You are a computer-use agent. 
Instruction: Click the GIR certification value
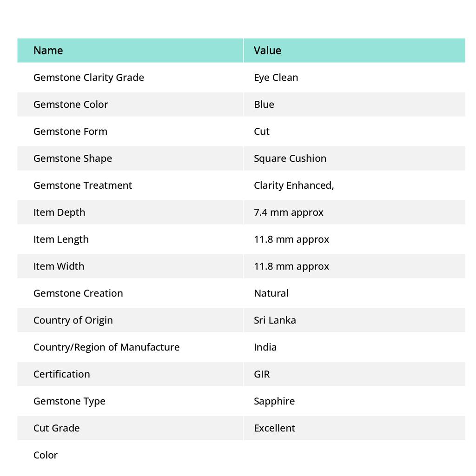pyautogui.click(x=262, y=374)
